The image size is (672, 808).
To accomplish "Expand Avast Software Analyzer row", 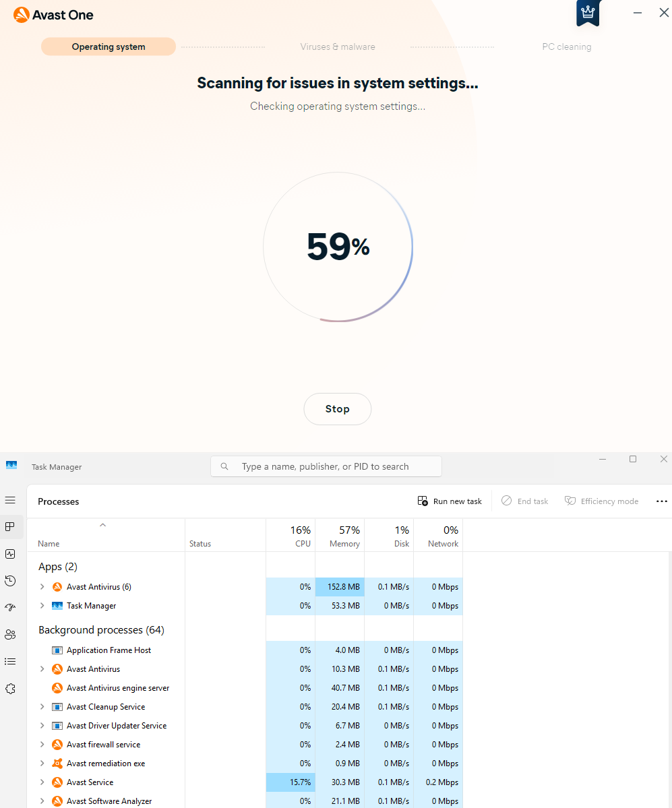I will point(42,801).
